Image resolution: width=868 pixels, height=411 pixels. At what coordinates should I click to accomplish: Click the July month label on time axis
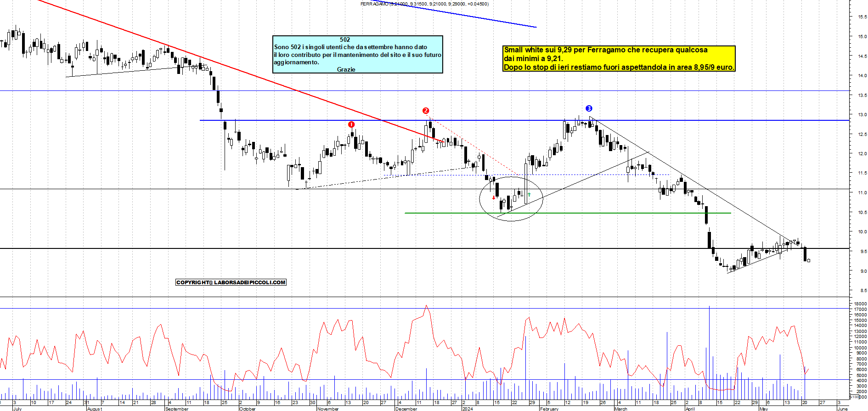pos(17,409)
